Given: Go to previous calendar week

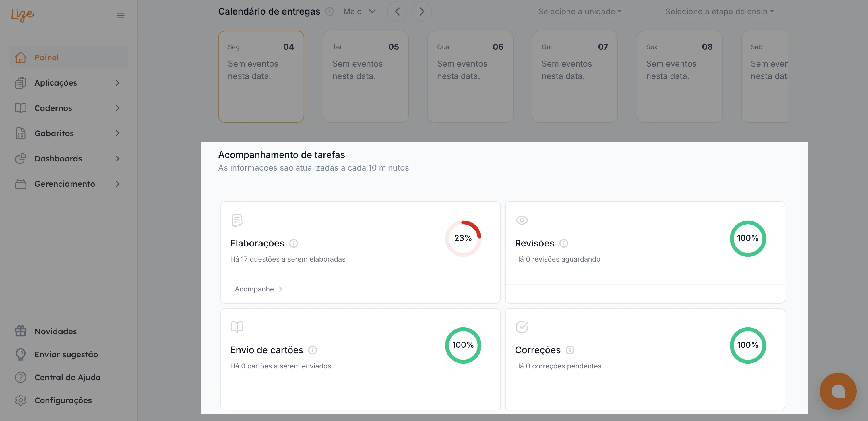Looking at the screenshot, I should click(x=397, y=11).
